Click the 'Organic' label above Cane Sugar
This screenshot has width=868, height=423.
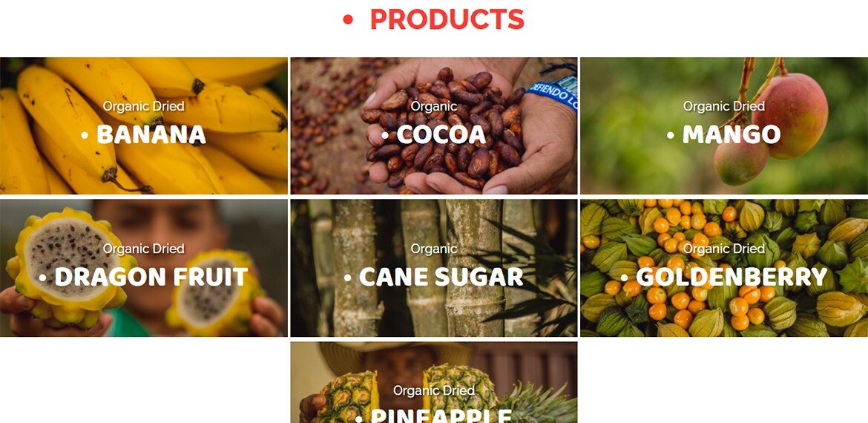pyautogui.click(x=434, y=249)
